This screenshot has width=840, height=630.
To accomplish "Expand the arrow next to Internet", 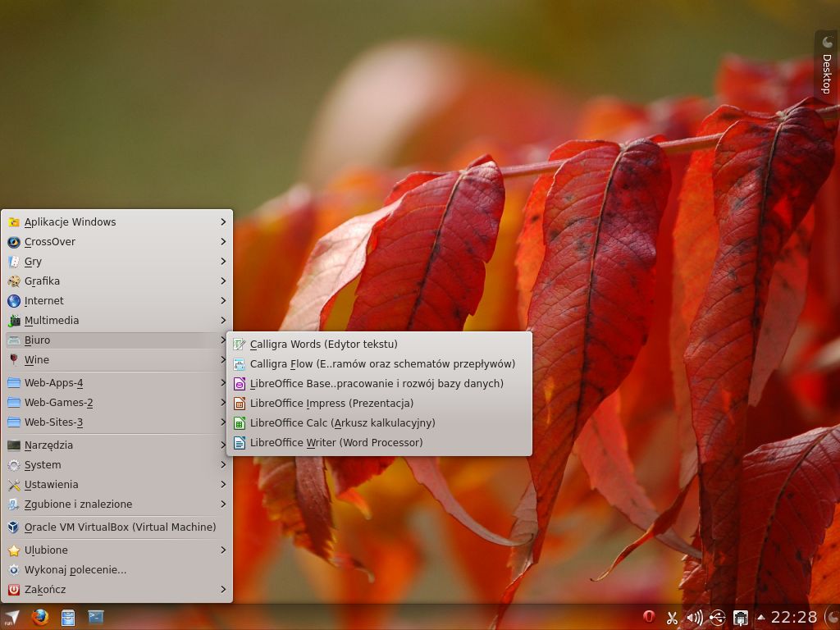I will (223, 301).
